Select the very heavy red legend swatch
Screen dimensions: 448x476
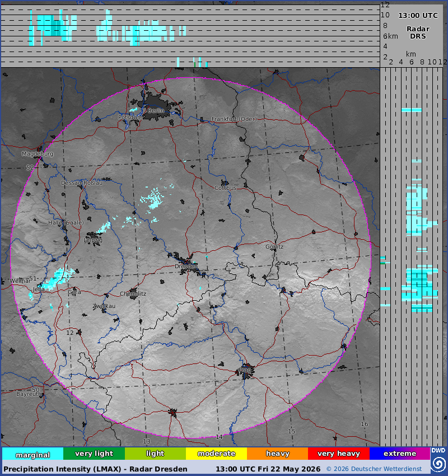[x=339, y=454]
